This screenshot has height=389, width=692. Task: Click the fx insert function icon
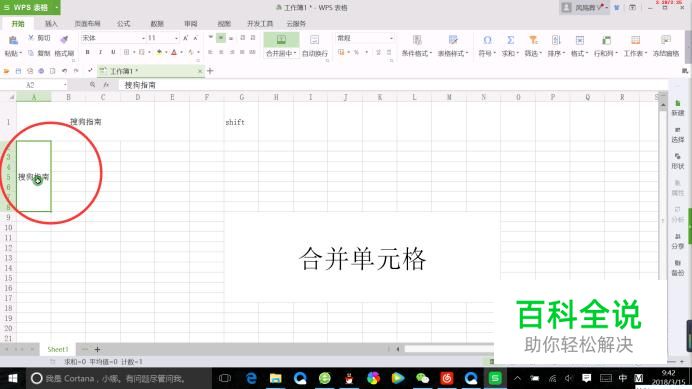point(106,85)
